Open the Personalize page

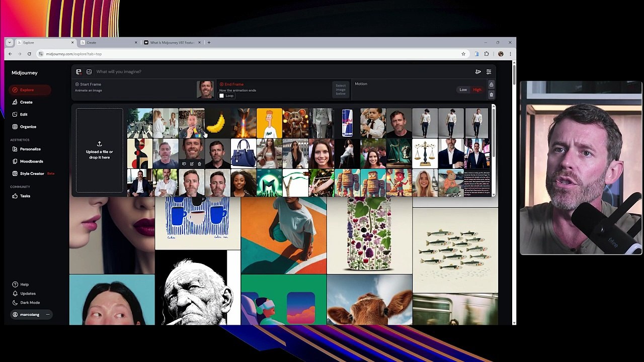pyautogui.click(x=27, y=149)
